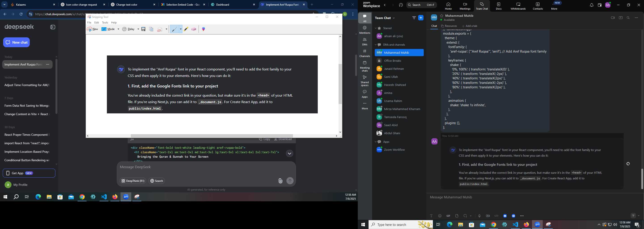The image size is (644, 229).
Task: Click the Snipping Tool horizontal scrollbar thumb
Action: point(212,136)
